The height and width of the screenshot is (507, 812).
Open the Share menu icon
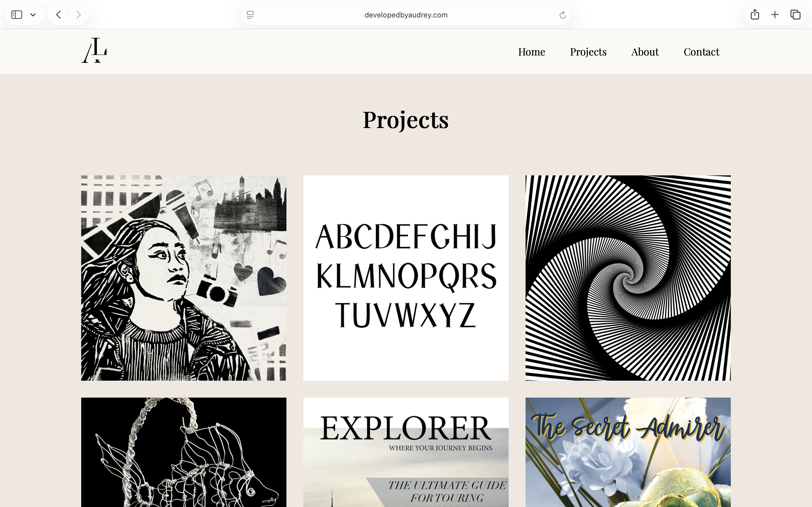point(754,15)
